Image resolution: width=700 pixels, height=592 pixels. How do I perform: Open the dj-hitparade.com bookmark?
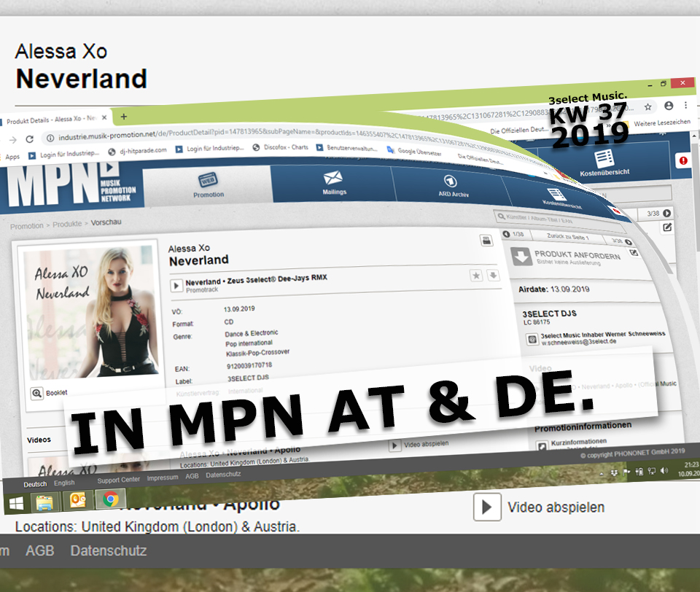click(x=138, y=151)
